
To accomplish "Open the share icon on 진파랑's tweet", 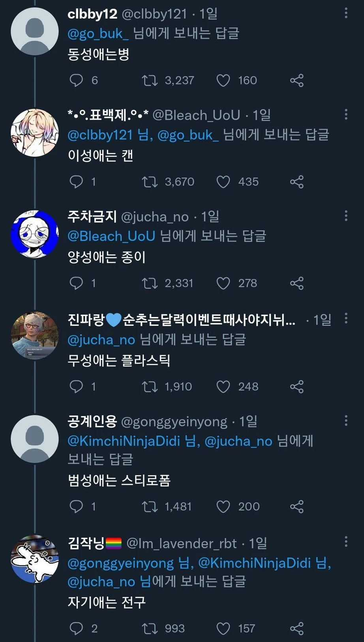I will coord(296,387).
